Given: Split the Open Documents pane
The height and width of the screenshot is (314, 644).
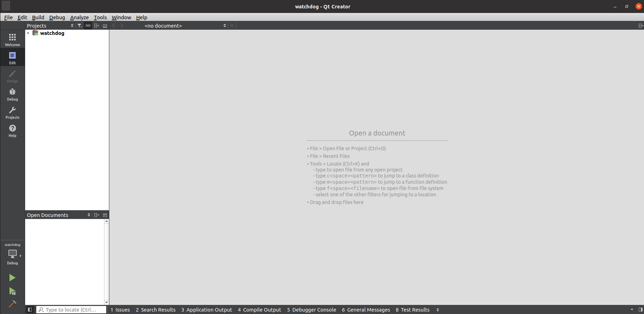Looking at the screenshot, I should 97,215.
